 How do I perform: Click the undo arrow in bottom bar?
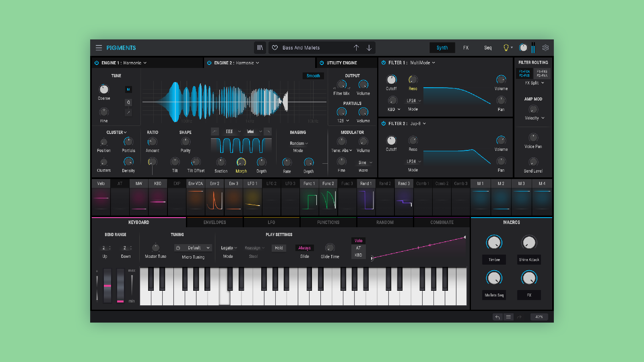pos(497,317)
